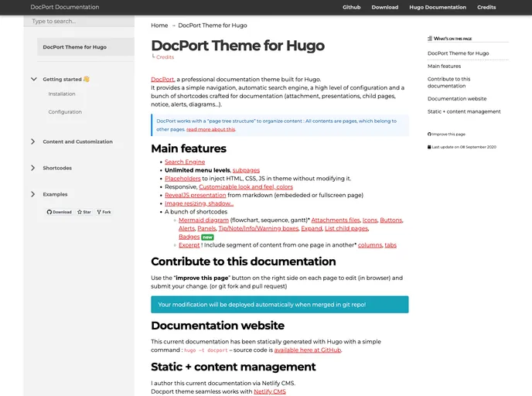Jump to DocPort Theme for Hugo in page TOC

(x=458, y=53)
